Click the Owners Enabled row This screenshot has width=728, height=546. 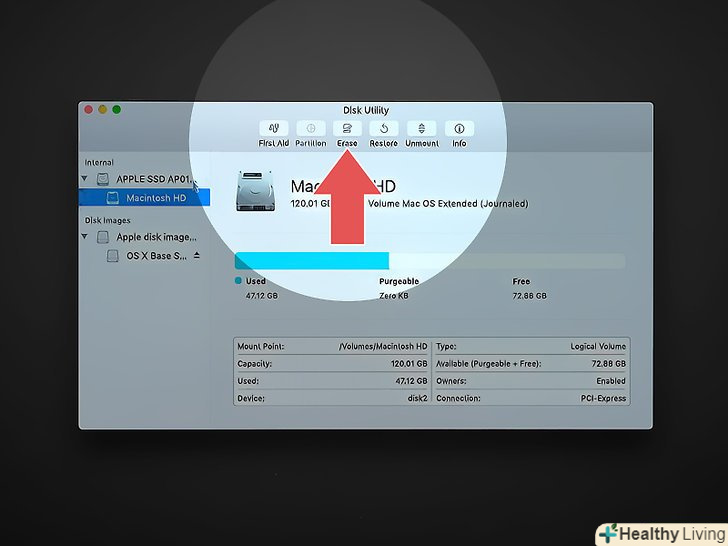pos(531,381)
